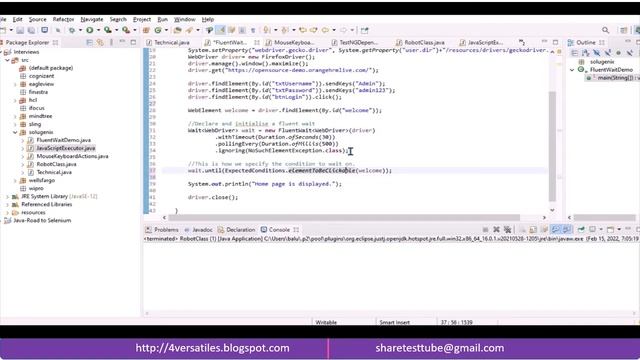Click the Save icon in the toolbar
The height and width of the screenshot is (360, 640).
(20, 30)
